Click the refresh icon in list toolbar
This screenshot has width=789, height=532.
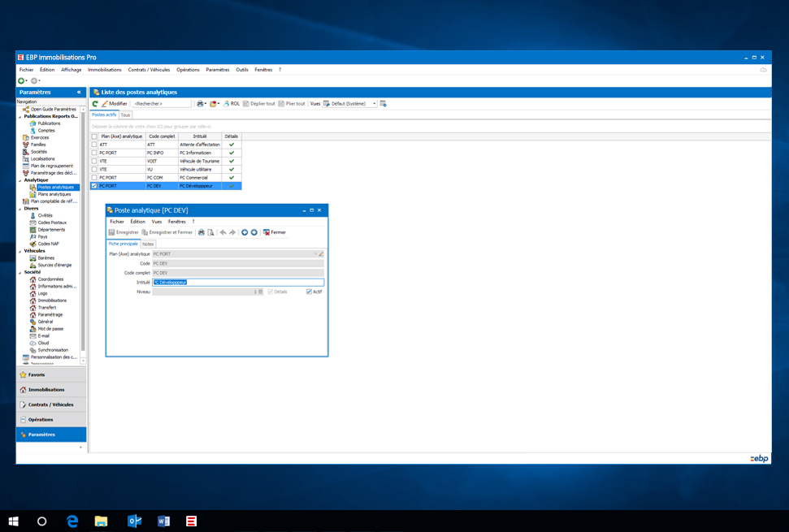[95, 104]
